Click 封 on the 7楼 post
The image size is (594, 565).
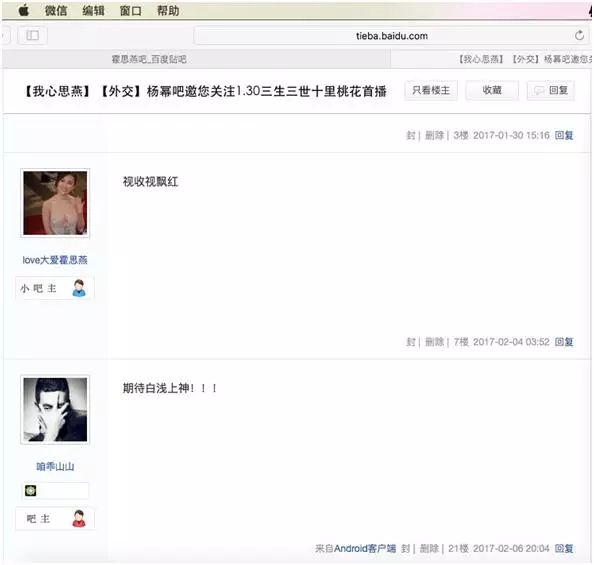coord(411,342)
